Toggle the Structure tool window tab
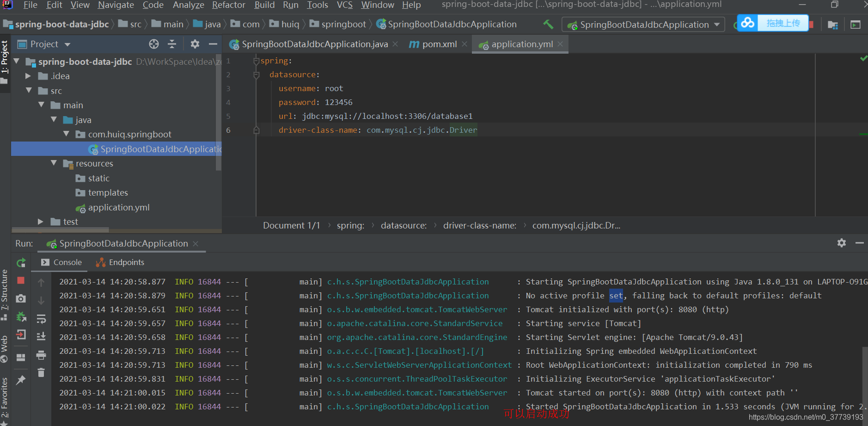 (5, 295)
